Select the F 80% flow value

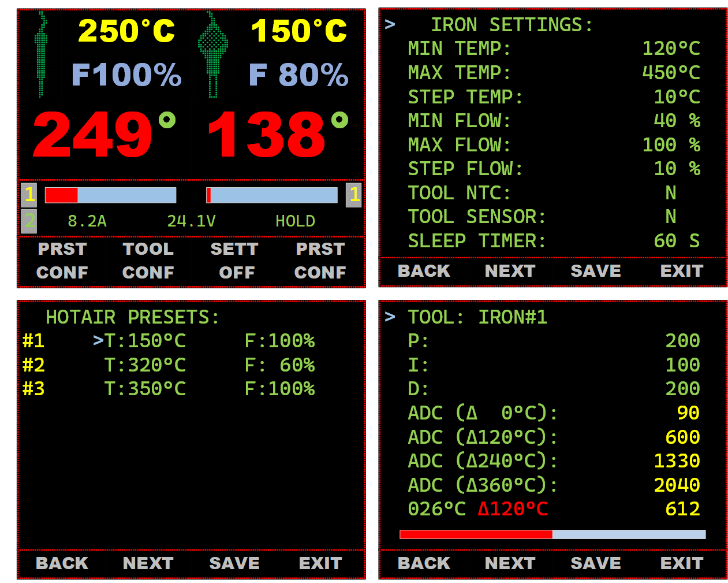tap(298, 75)
